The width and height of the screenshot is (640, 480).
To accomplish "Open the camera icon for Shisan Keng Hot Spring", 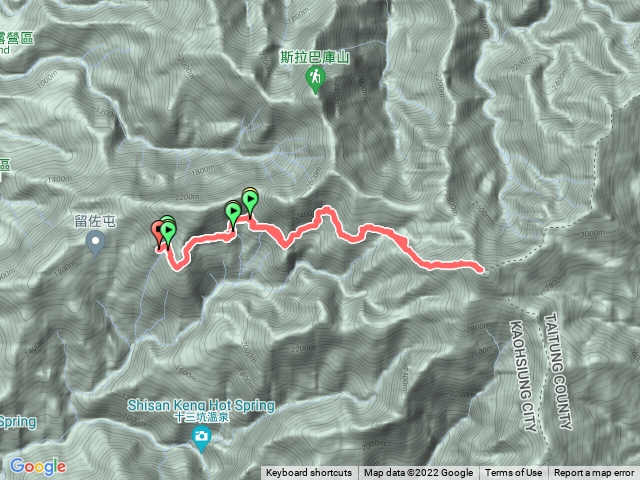I will click(x=201, y=439).
